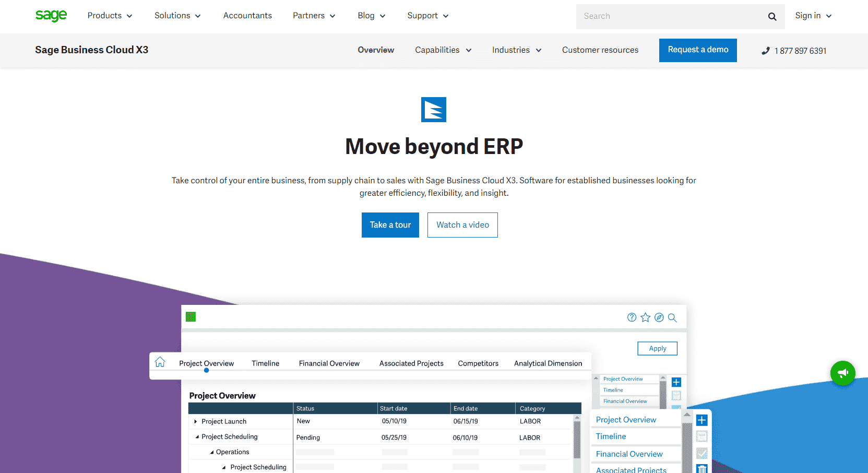
Task: Click the blue X3 product logo
Action: tap(434, 110)
